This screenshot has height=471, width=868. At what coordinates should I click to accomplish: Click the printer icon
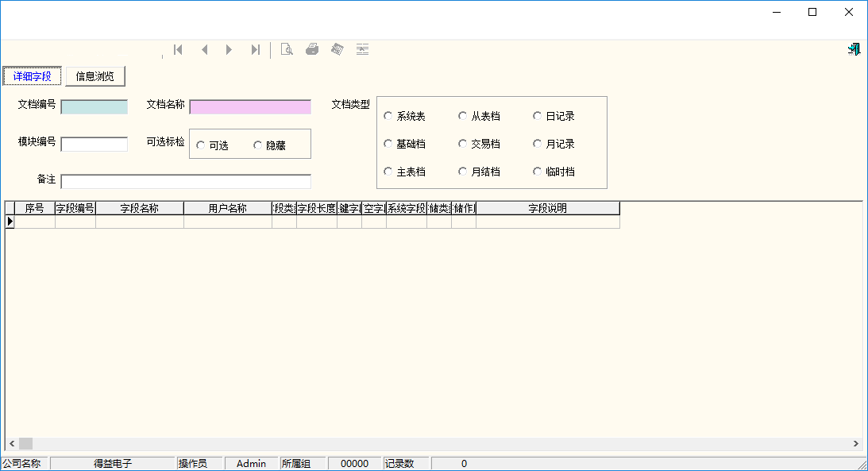tap(312, 50)
